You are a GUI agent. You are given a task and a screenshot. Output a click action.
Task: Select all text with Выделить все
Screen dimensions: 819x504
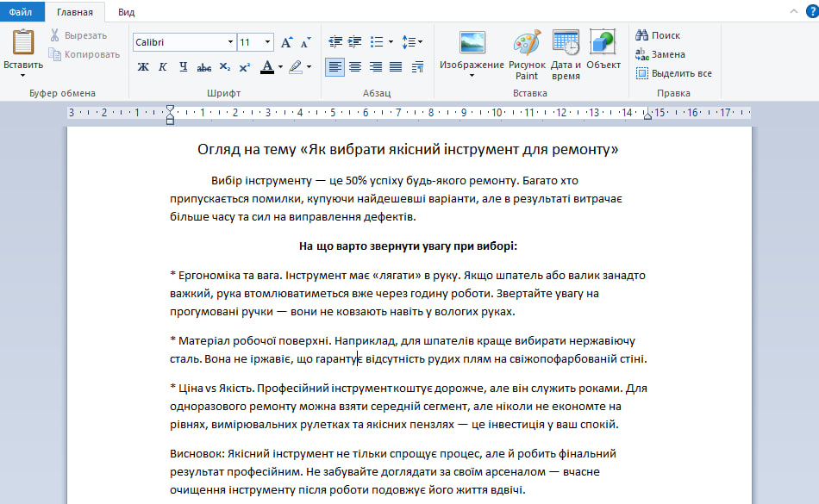pyautogui.click(x=674, y=73)
